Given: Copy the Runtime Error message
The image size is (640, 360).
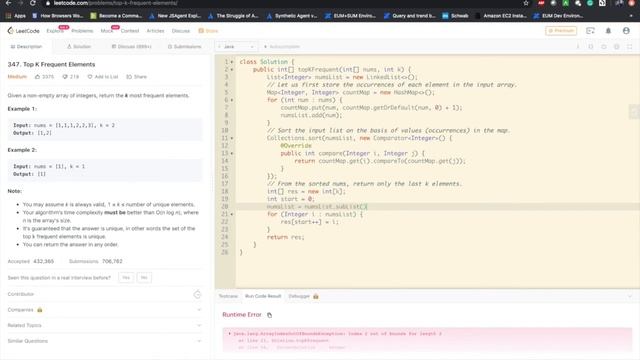Looking at the screenshot, I should click(269, 315).
